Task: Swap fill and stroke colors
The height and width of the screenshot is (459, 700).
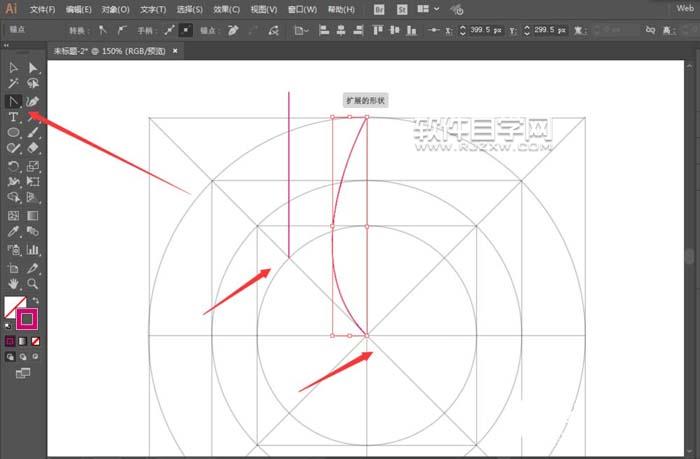Action: tap(37, 300)
